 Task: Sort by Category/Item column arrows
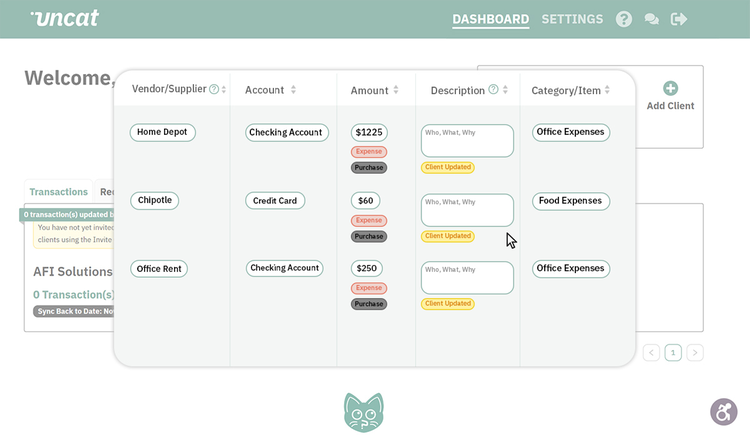pyautogui.click(x=607, y=90)
